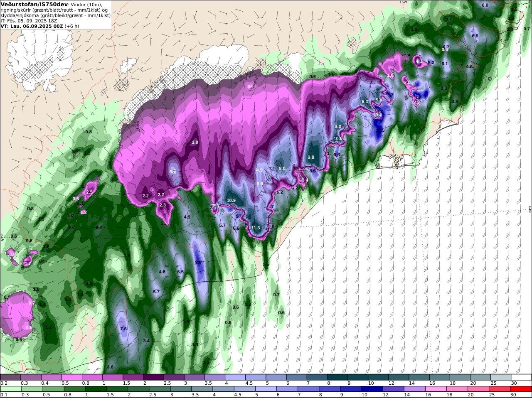Click the 3.4 precipitation value label
Image resolution: width=532 pixels, height=398 pixels.
(x=146, y=341)
